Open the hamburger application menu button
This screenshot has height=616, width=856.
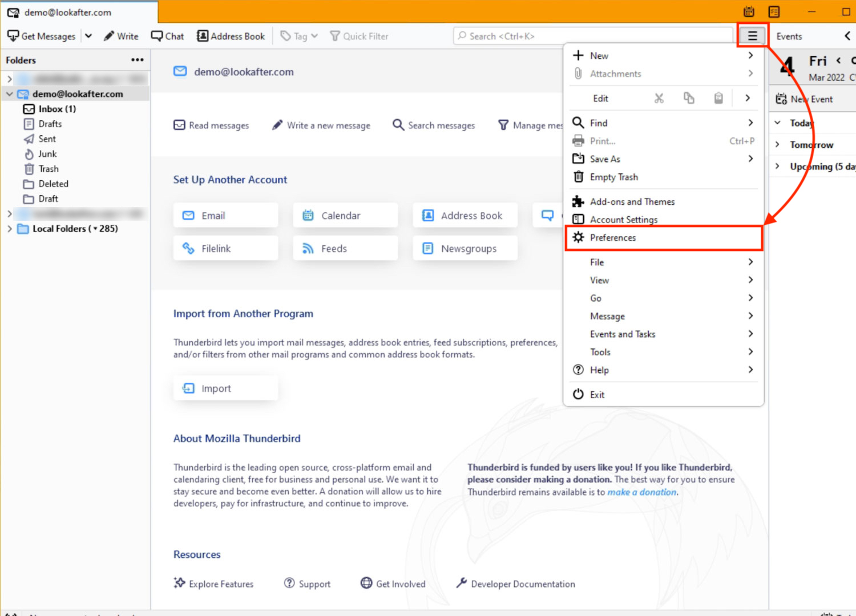point(752,36)
